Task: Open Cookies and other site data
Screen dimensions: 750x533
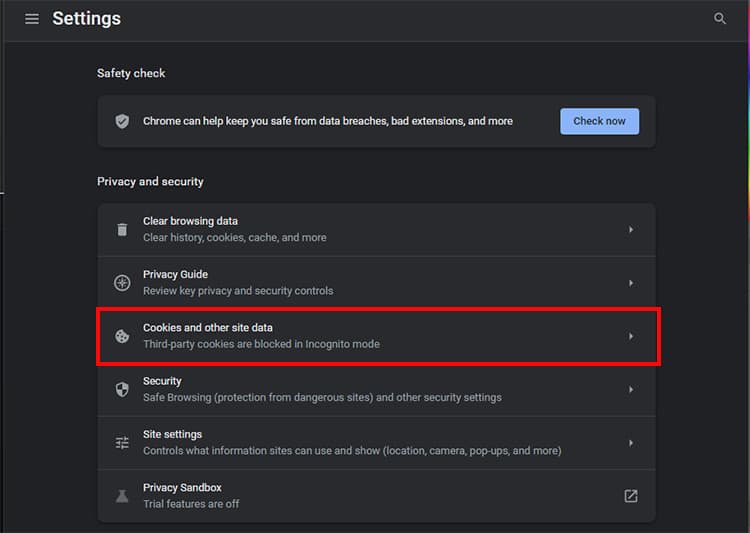Action: click(x=376, y=336)
